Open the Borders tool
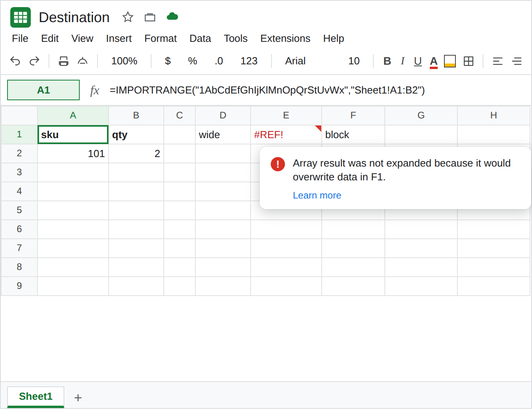 coord(468,61)
